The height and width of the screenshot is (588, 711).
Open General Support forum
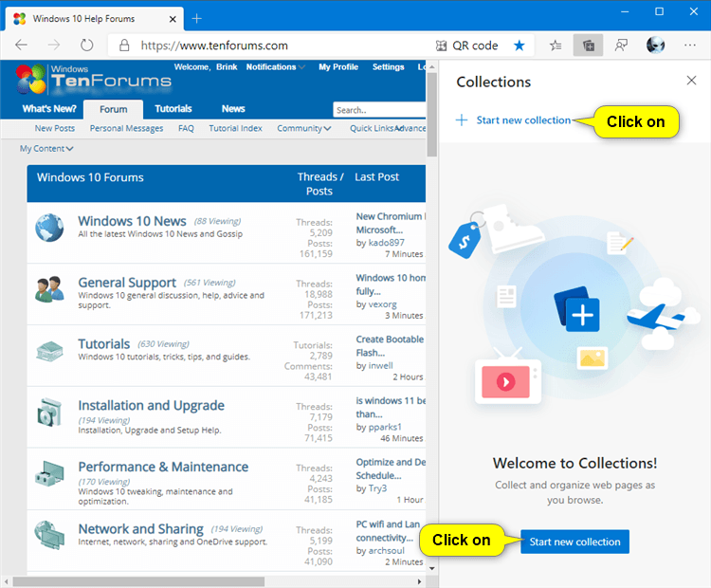coord(127,283)
